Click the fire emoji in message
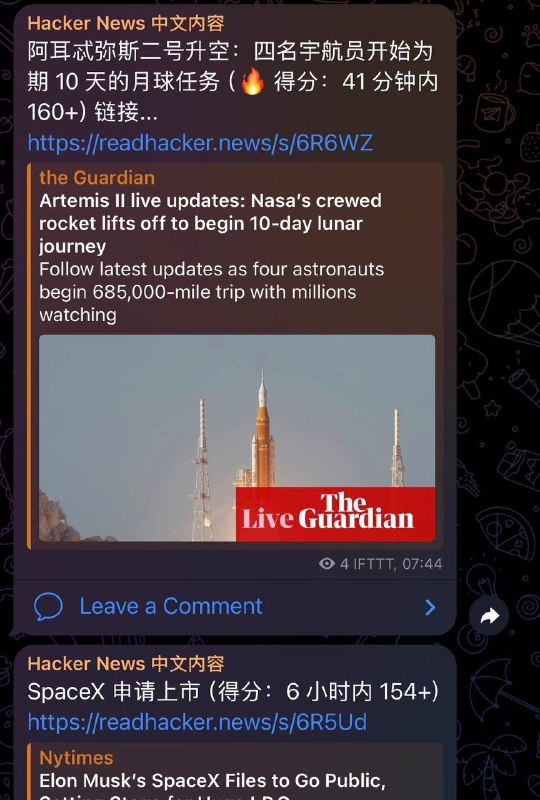This screenshot has height=800, width=540. point(253,81)
